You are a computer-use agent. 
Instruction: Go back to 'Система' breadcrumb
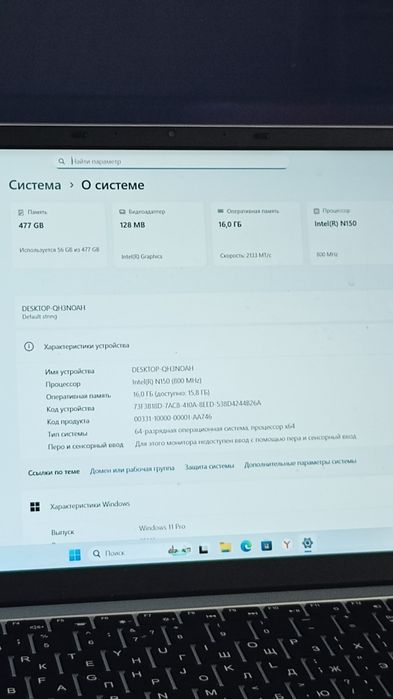coord(35,185)
